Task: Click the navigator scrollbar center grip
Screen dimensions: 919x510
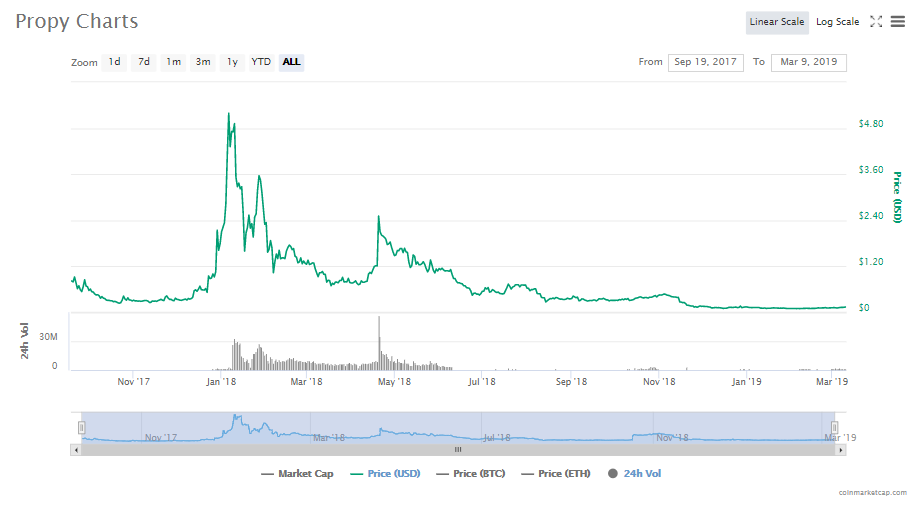Action: click(x=458, y=450)
